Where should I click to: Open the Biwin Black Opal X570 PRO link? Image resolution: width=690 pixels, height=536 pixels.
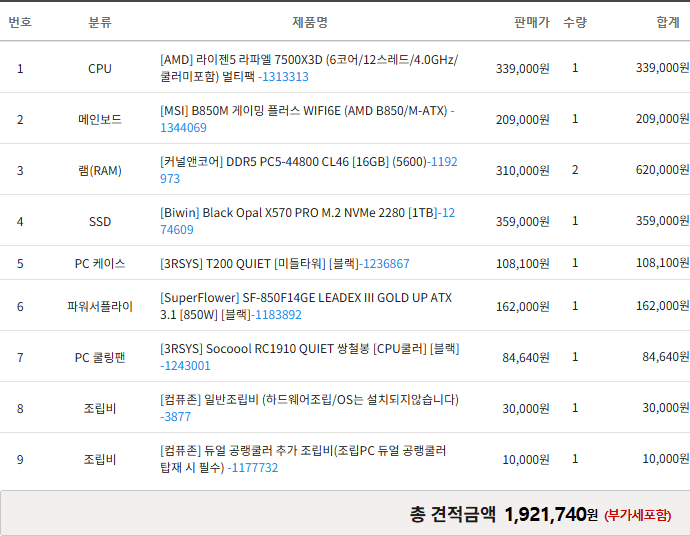click(307, 221)
